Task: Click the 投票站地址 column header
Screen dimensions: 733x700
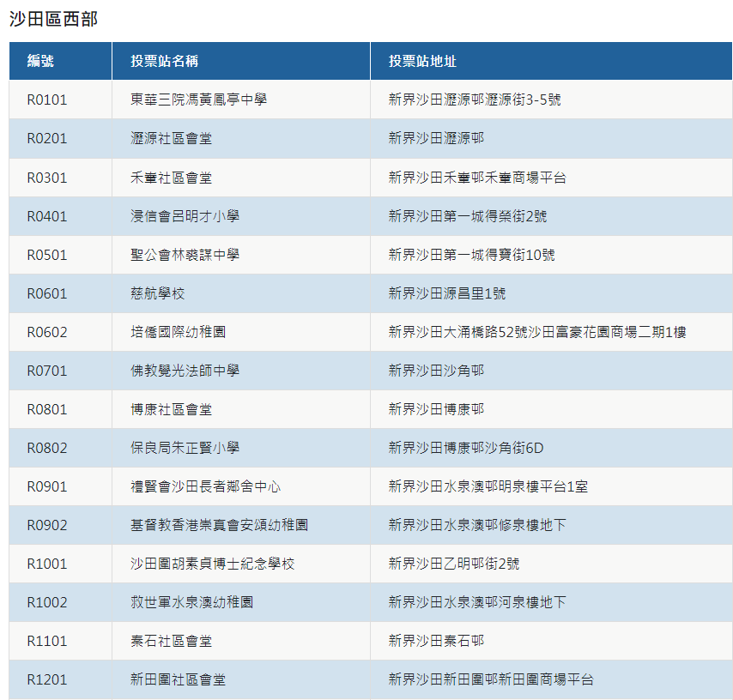Action: (422, 62)
